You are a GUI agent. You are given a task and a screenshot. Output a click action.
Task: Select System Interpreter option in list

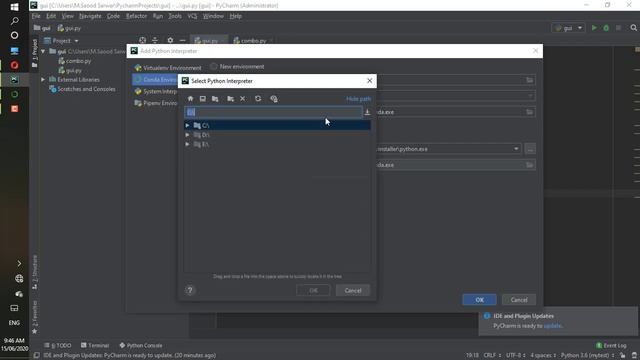click(x=156, y=91)
